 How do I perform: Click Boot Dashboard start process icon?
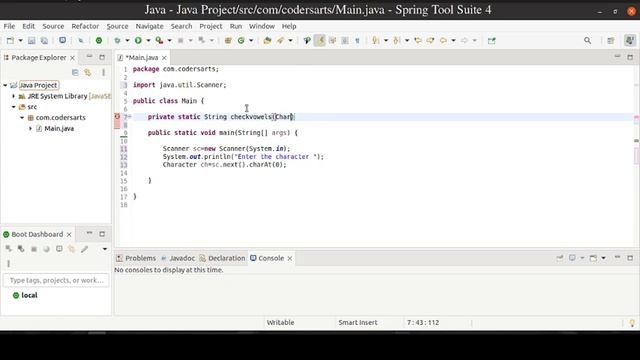pyautogui.click(x=9, y=249)
